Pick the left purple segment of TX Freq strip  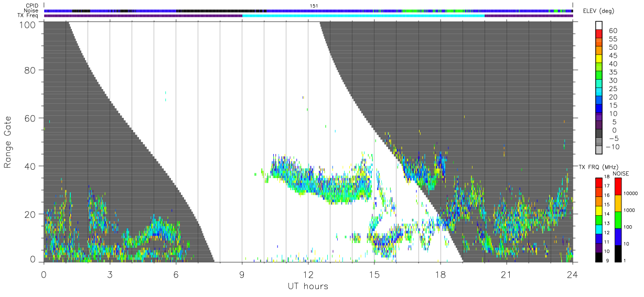(x=143, y=16)
